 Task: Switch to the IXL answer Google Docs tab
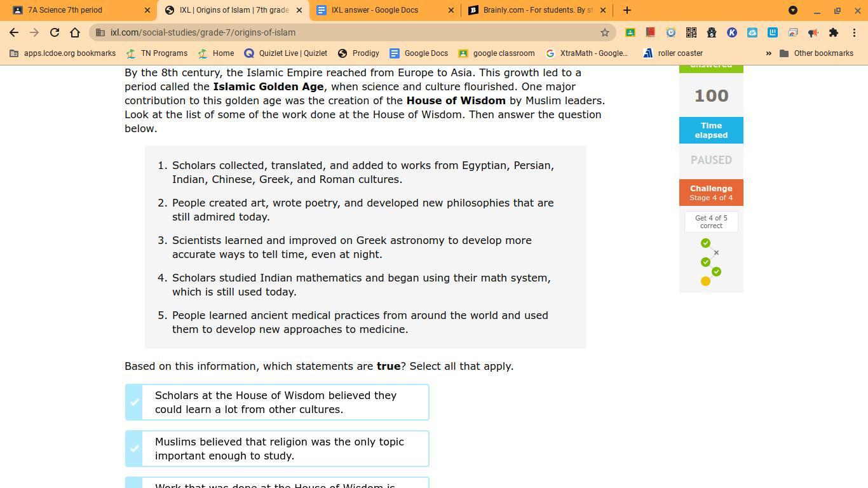click(384, 10)
